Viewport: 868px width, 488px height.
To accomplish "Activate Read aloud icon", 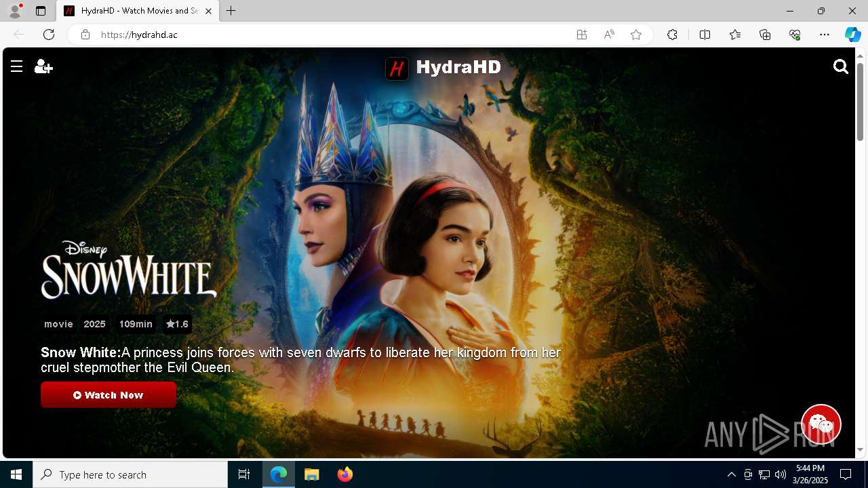I will tap(609, 35).
